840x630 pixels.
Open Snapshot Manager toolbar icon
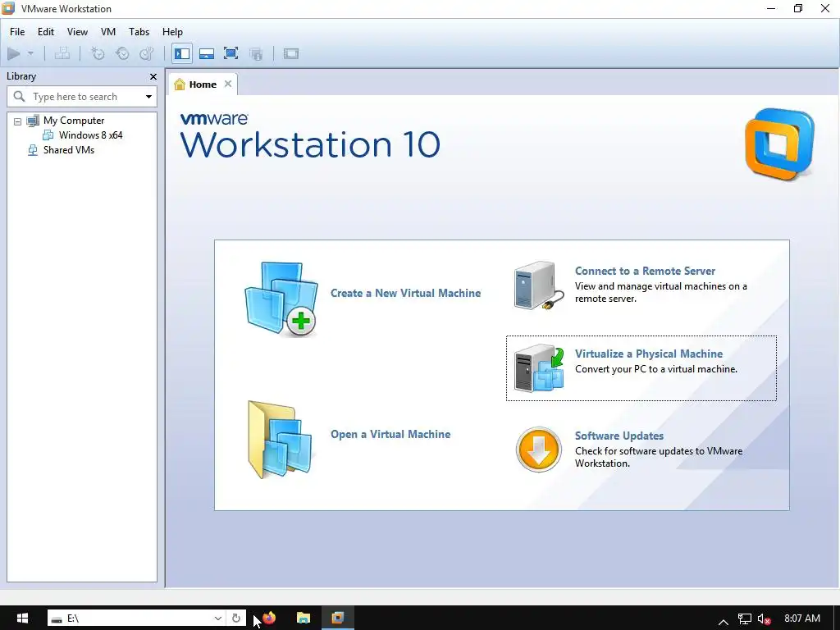(x=146, y=53)
